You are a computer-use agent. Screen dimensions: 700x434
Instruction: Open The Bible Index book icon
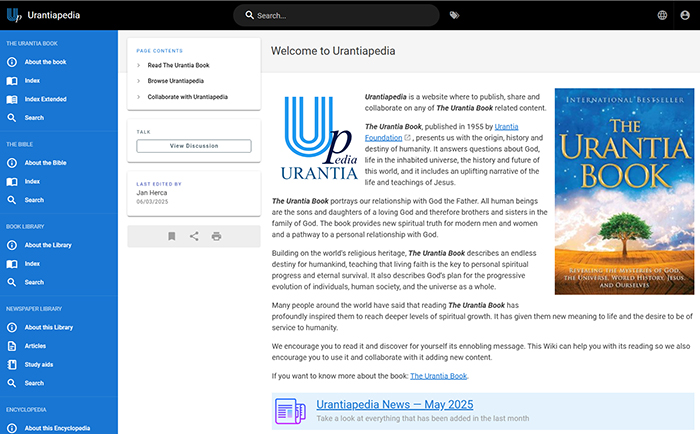tap(12, 182)
